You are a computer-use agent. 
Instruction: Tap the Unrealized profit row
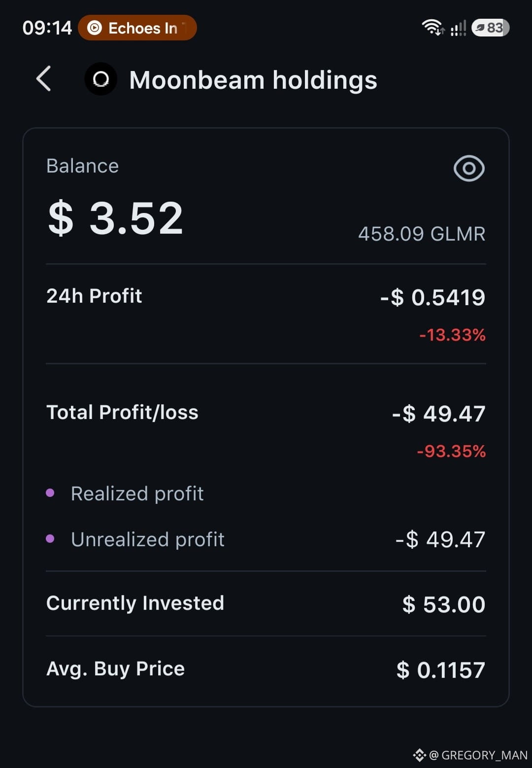click(x=266, y=539)
